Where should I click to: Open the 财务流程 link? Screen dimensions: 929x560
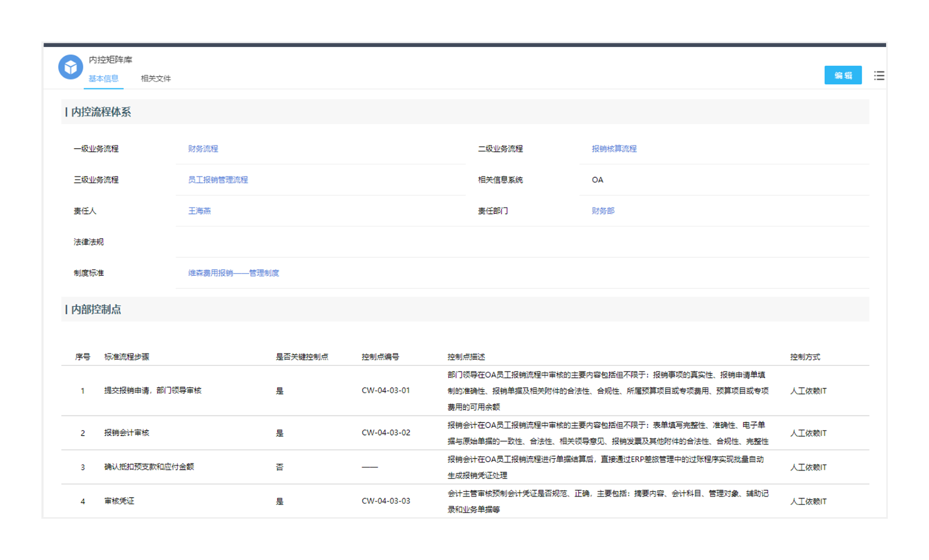tap(203, 149)
